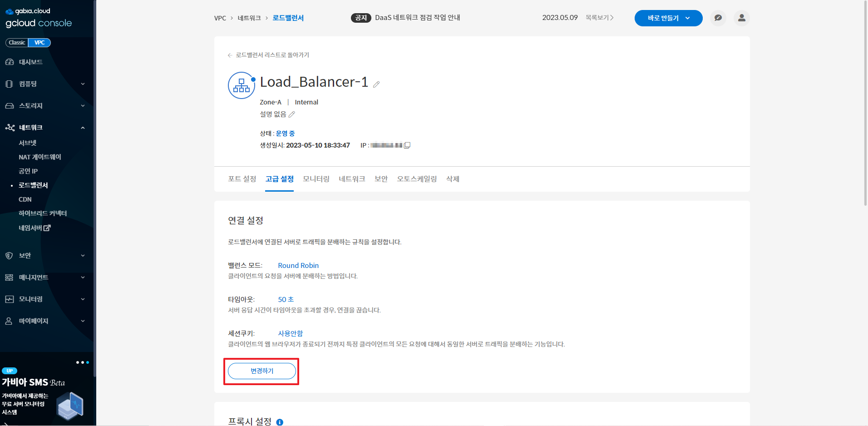Viewport: 868px width, 426px height.
Task: Click the Computing (컴퓨팅) chip icon
Action: click(x=9, y=84)
